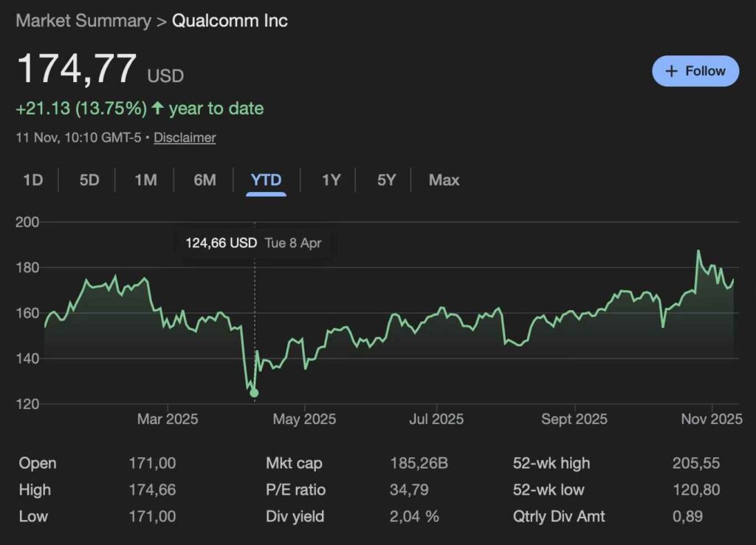Select the 1Y time range
756x545 pixels.
(329, 179)
